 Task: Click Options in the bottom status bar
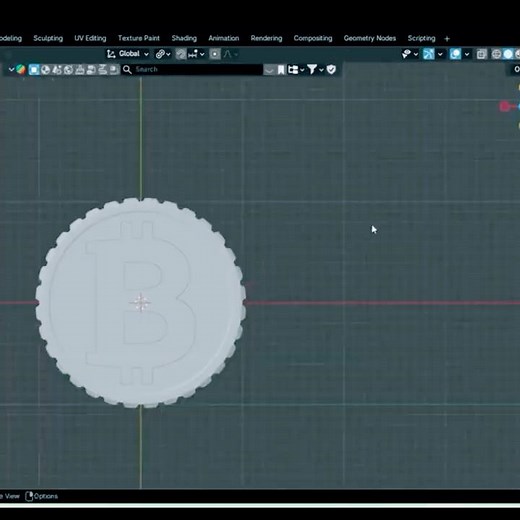46,496
